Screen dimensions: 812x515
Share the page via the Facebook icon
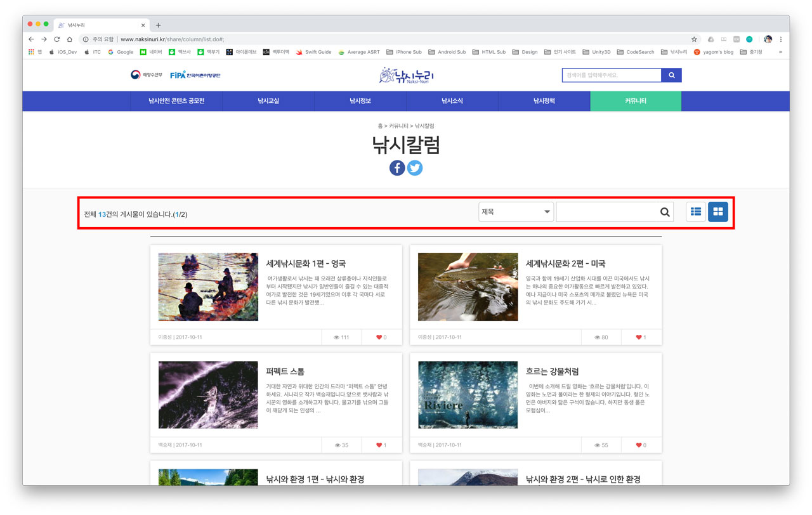(x=396, y=167)
